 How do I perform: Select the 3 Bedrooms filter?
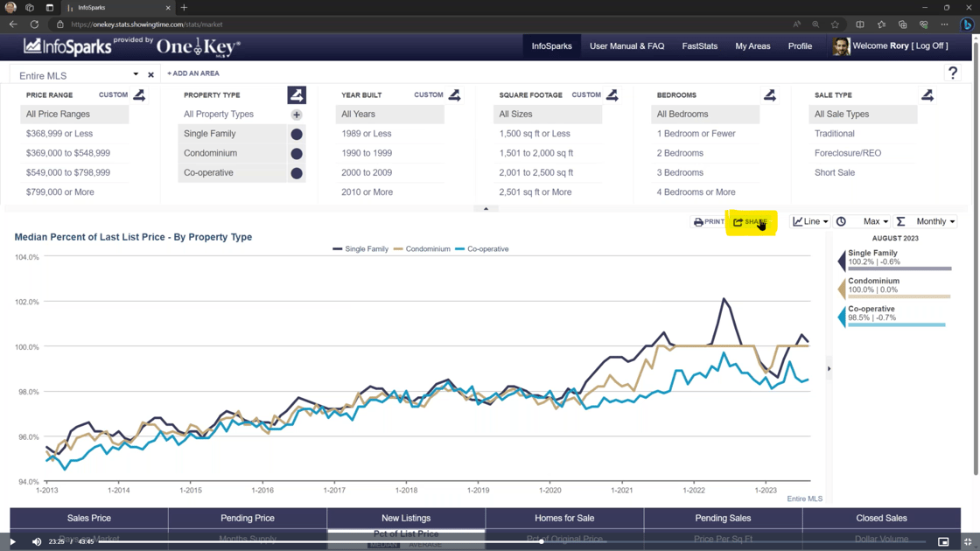680,172
